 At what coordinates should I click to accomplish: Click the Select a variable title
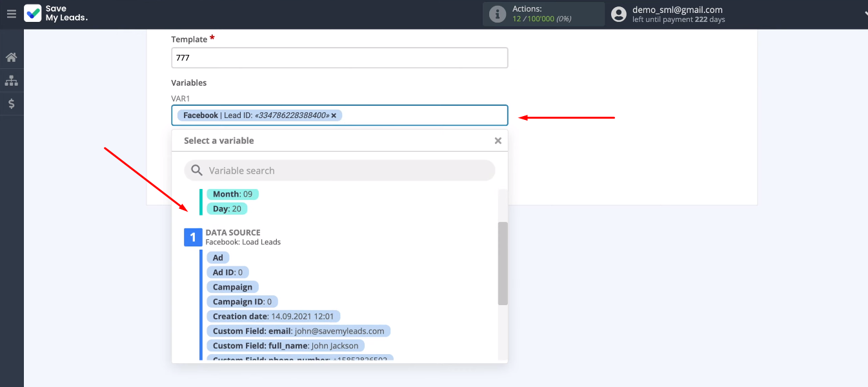pos(219,141)
